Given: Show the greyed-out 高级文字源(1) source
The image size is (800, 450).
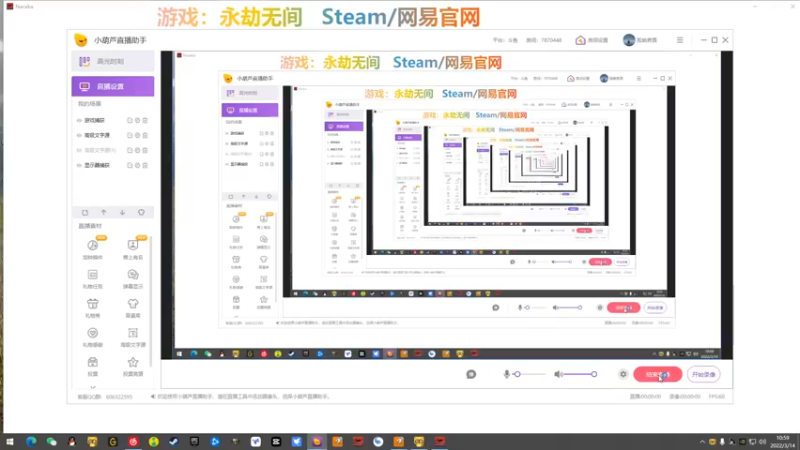Looking at the screenshot, I should (79, 150).
